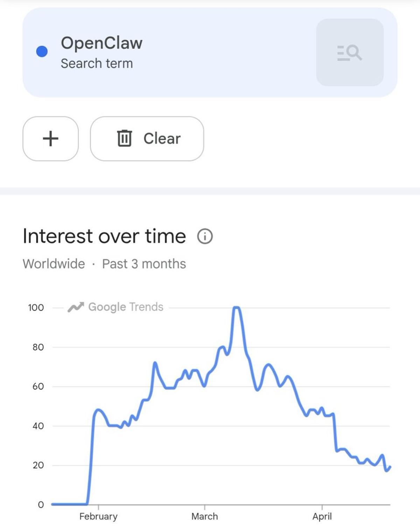Click the "Google Trends" watermark text
The width and height of the screenshot is (420, 531).
pos(126,307)
